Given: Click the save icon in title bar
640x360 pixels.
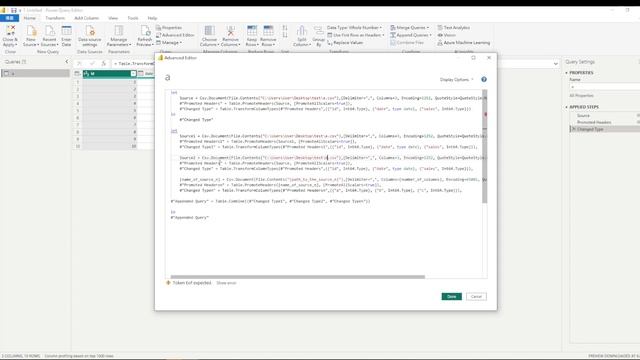Looking at the screenshot, I should [13, 10].
